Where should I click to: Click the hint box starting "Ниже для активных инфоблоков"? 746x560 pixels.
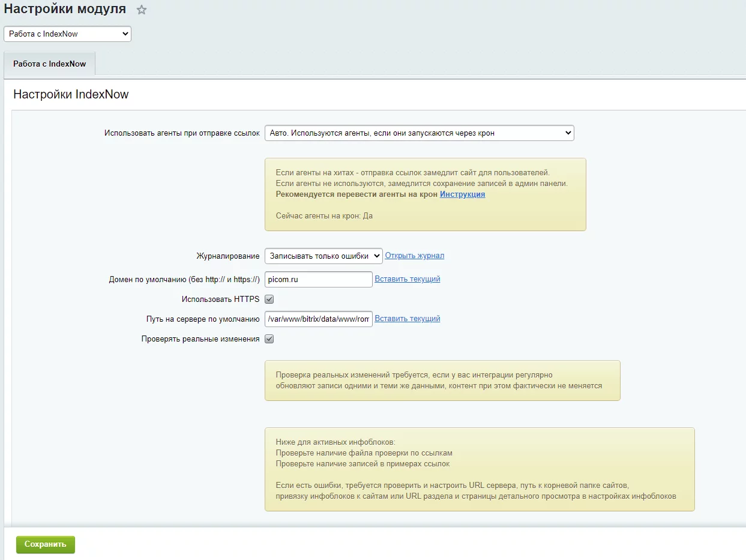click(x=479, y=469)
